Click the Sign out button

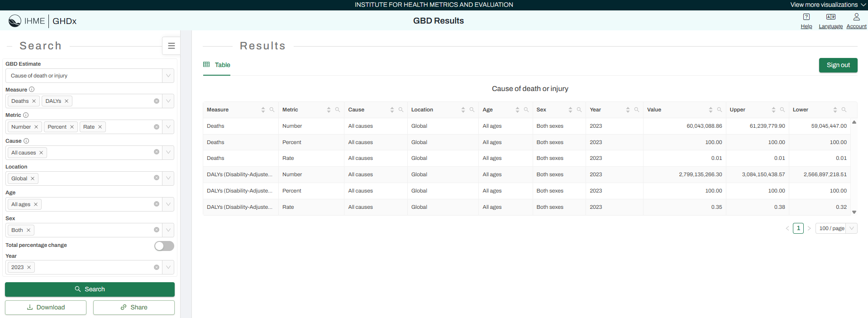point(838,65)
